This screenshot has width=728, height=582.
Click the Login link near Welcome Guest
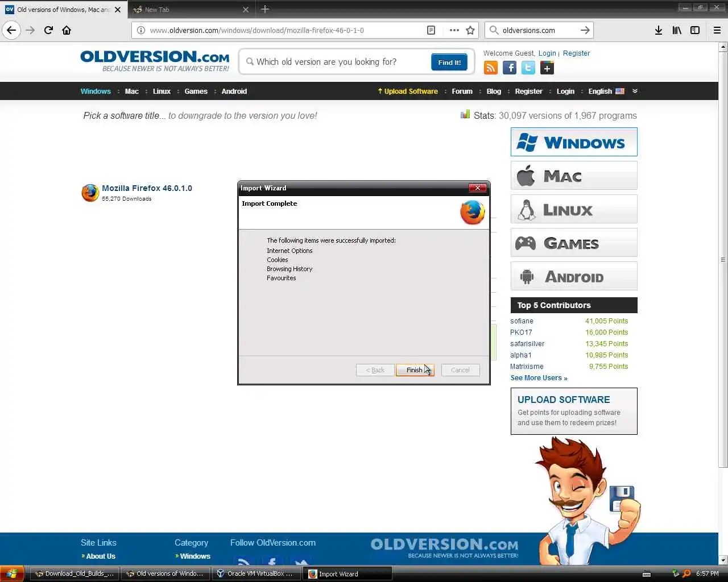[x=547, y=53]
